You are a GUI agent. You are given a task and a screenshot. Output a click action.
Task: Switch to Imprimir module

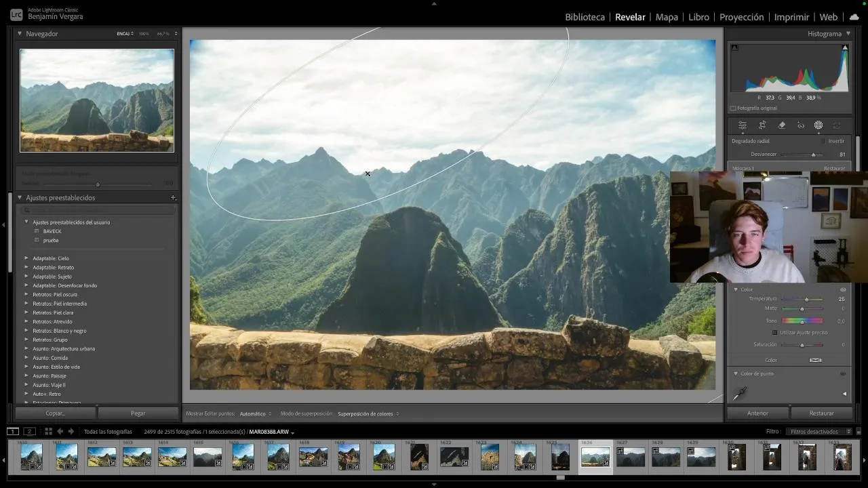click(791, 17)
